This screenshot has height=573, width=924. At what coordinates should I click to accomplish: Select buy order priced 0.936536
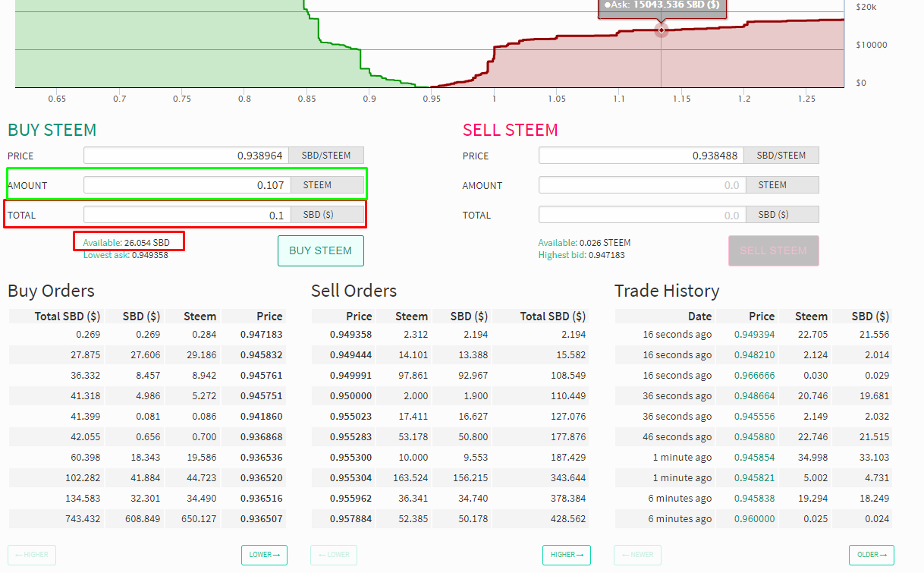(x=146, y=457)
